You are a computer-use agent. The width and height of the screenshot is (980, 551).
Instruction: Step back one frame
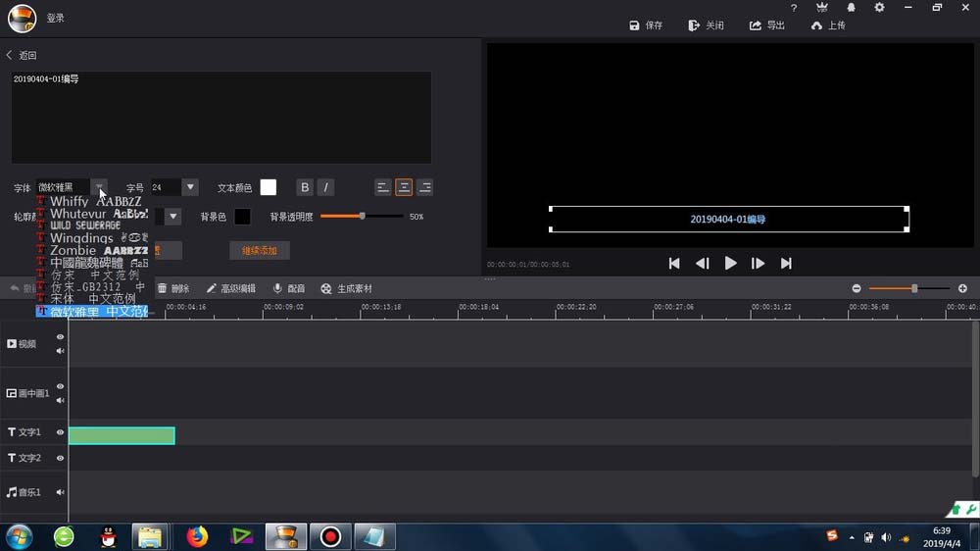click(702, 264)
